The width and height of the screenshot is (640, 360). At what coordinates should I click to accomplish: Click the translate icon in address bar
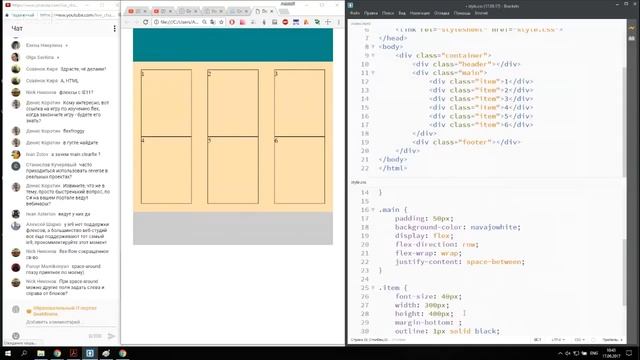pyautogui.click(x=213, y=22)
